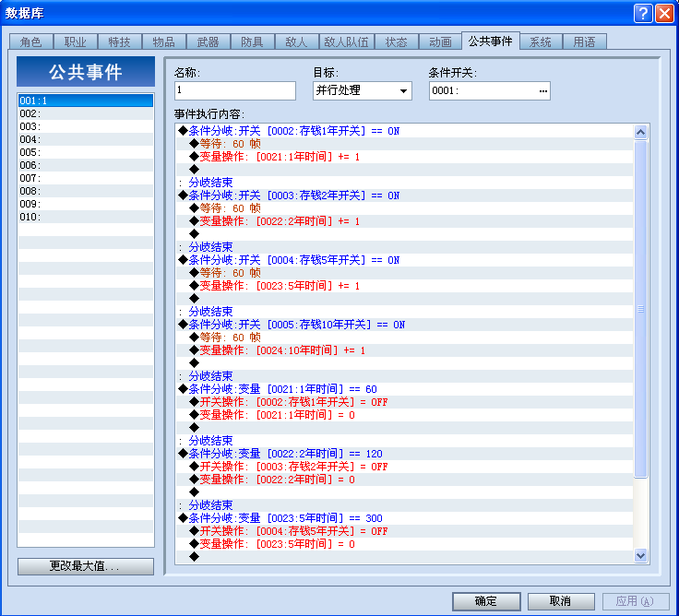Open the 目标 并行处理 dropdown
The image size is (679, 616).
point(362,91)
